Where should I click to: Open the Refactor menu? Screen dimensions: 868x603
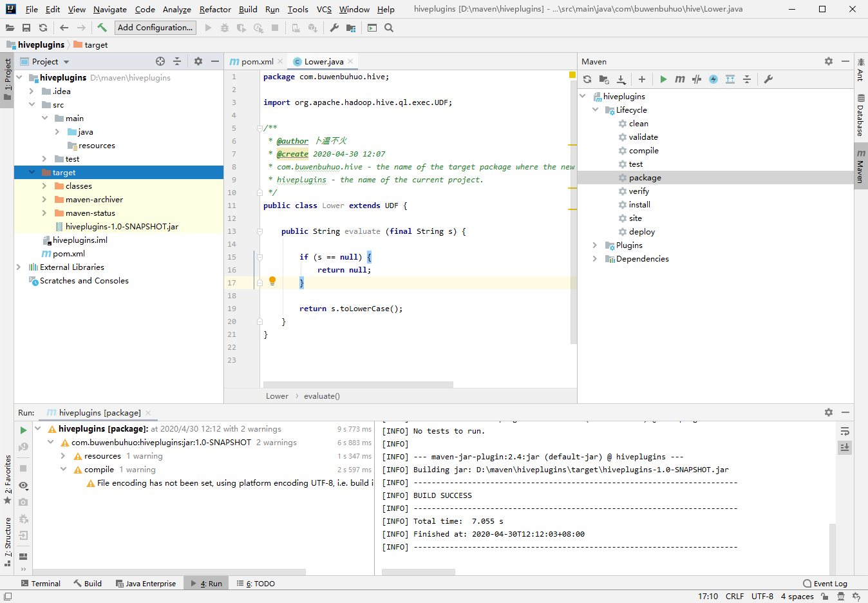pos(215,9)
